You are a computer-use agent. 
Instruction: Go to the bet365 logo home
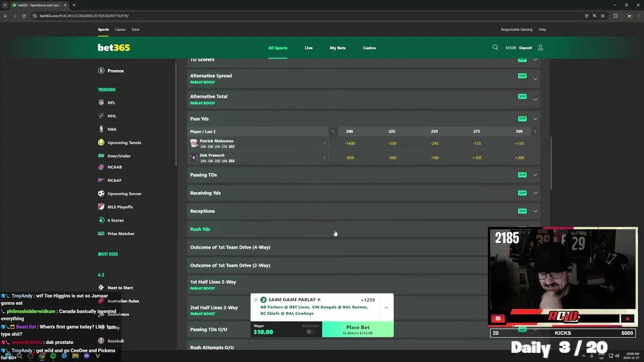coord(114,48)
